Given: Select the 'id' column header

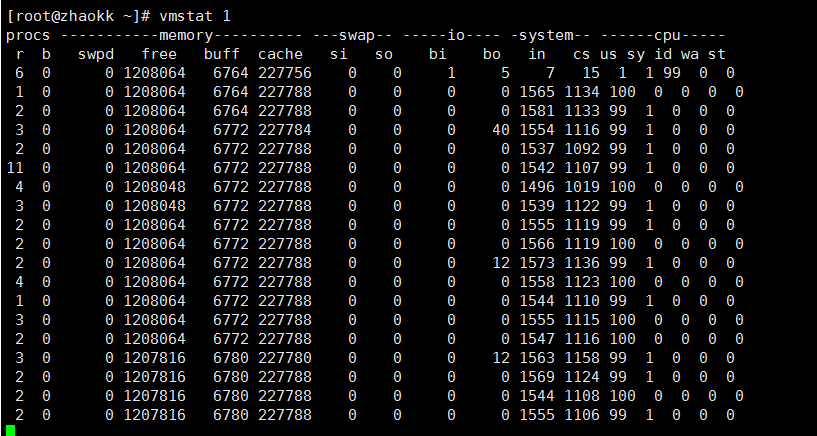Looking at the screenshot, I should coord(663,54).
